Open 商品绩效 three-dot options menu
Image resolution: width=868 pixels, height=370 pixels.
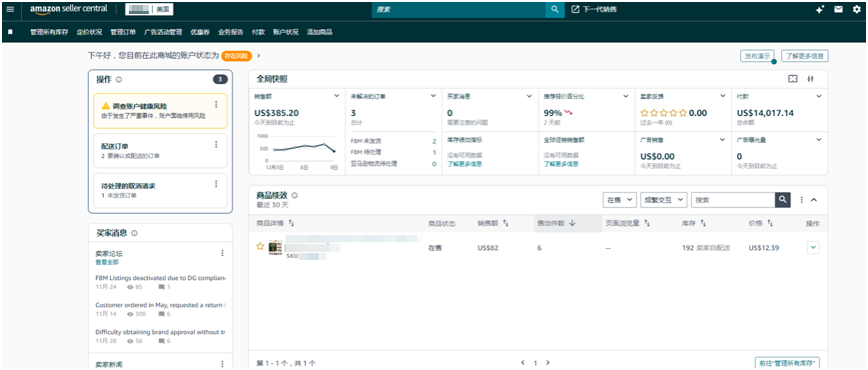801,199
